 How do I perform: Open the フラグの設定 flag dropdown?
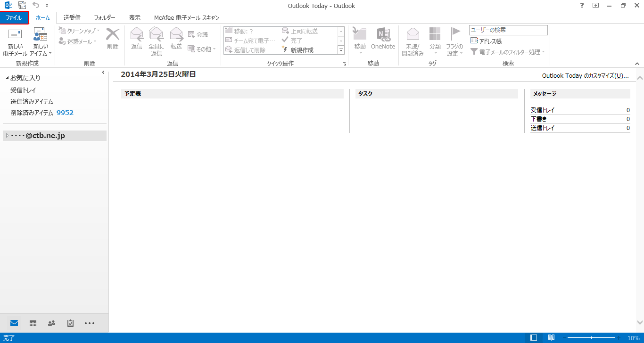pyautogui.click(x=454, y=41)
